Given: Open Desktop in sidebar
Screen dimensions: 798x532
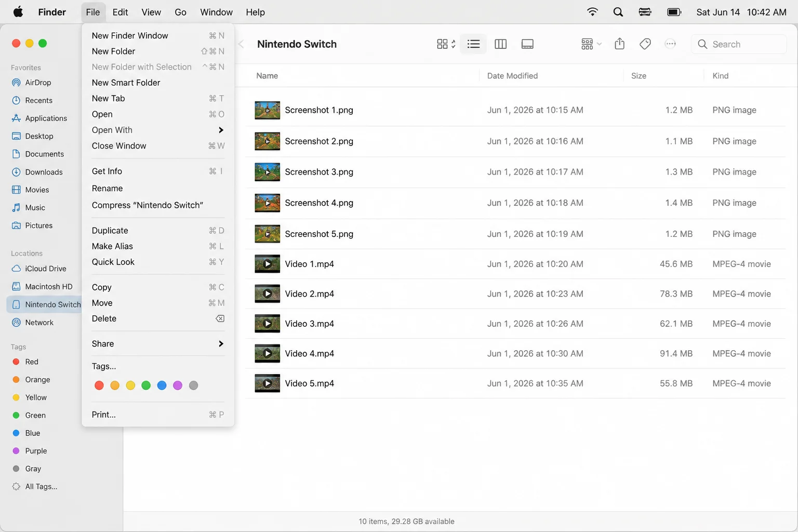Looking at the screenshot, I should point(32,136).
